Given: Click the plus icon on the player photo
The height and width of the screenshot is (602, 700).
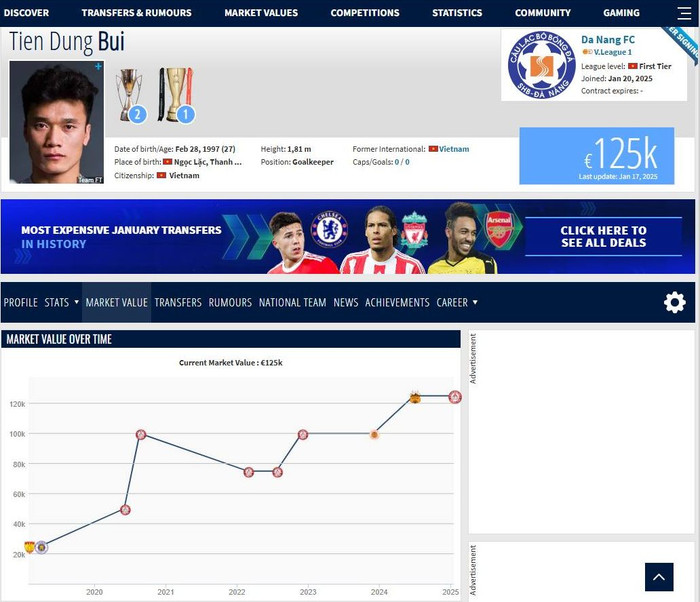Looking at the screenshot, I should 98,67.
